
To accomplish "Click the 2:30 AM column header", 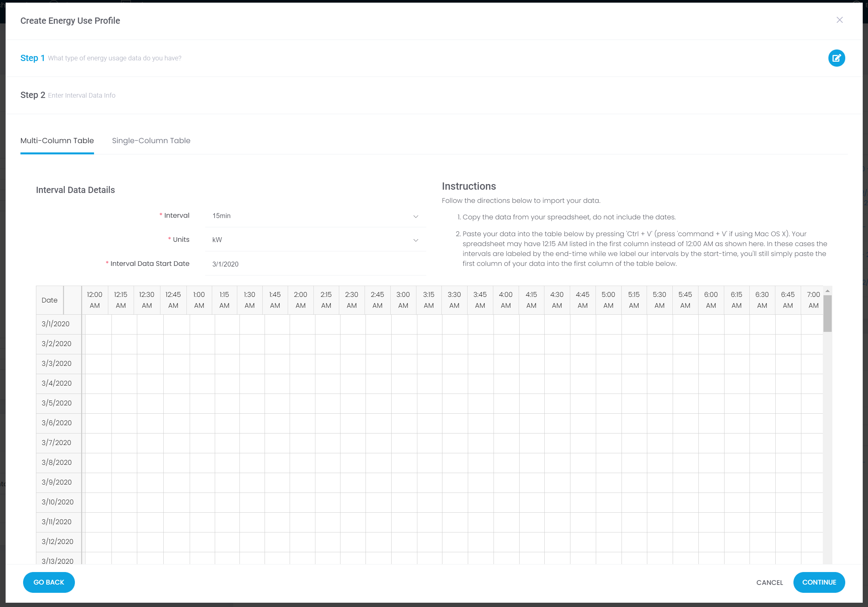I will [352, 300].
